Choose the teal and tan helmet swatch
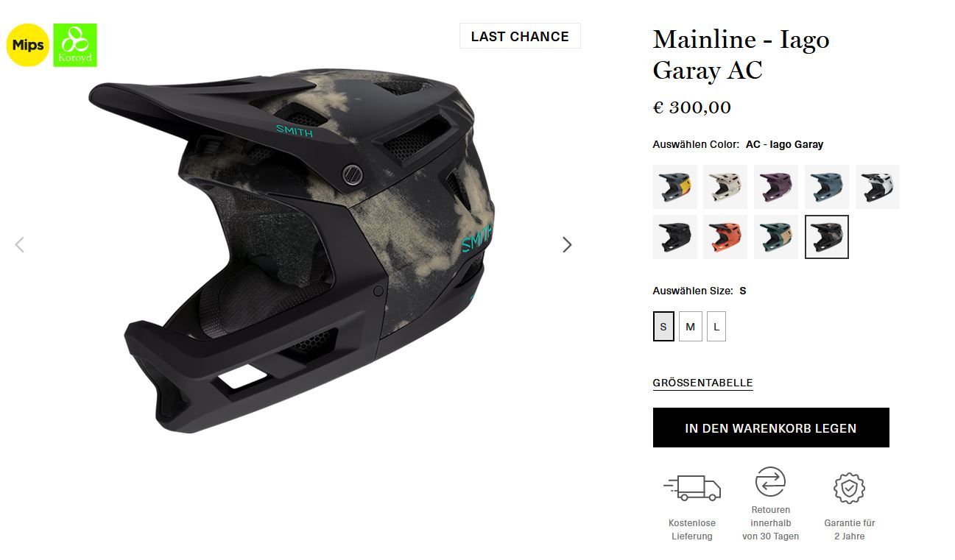The width and height of the screenshot is (955, 560). pyautogui.click(x=776, y=237)
